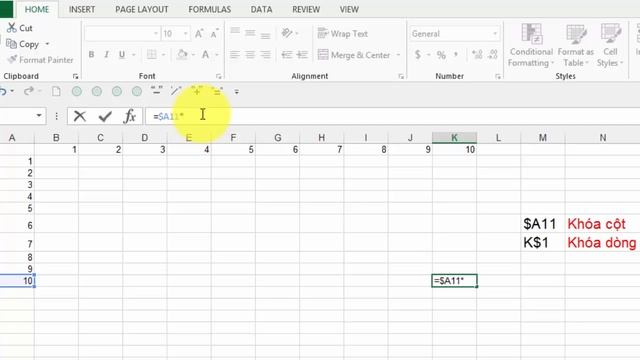Apply Percent Style
The image size is (640, 360).
point(441,55)
